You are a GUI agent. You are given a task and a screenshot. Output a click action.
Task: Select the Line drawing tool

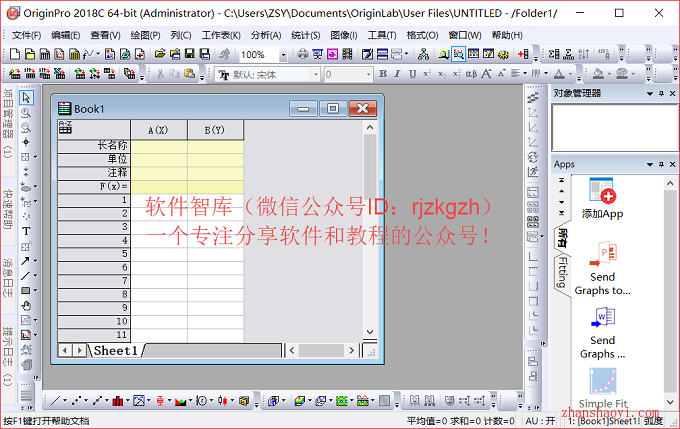25,275
